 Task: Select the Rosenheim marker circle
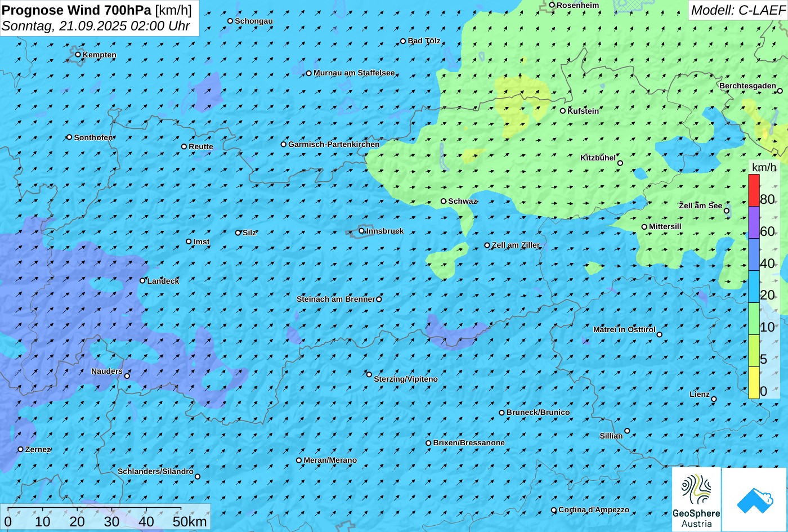coord(552,5)
